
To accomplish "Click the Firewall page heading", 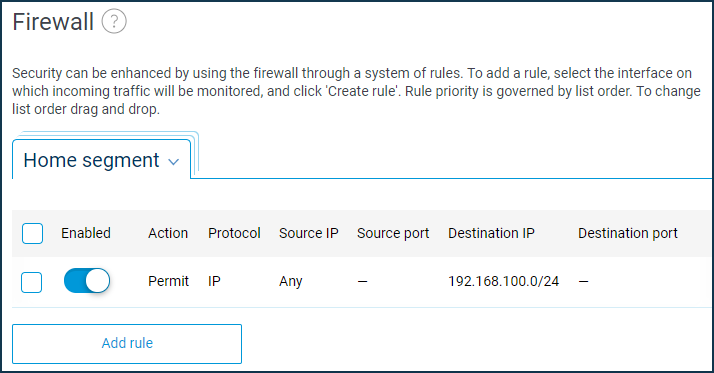I will (x=53, y=22).
